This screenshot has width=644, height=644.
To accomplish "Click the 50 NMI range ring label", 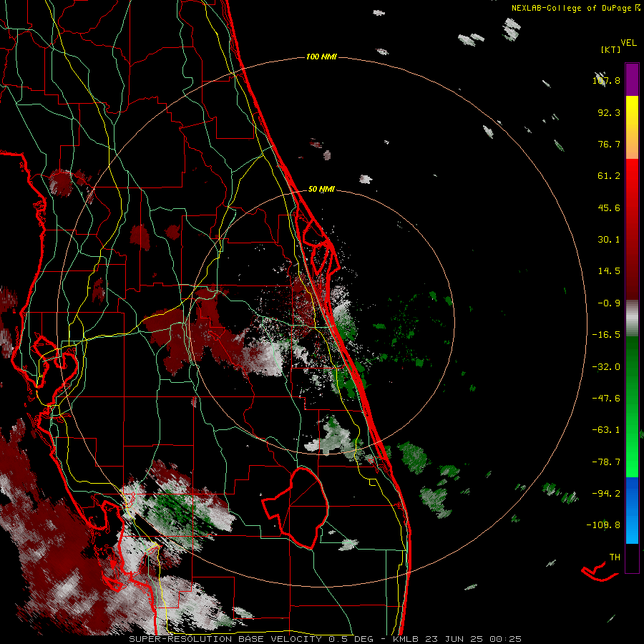I will pyautogui.click(x=321, y=190).
